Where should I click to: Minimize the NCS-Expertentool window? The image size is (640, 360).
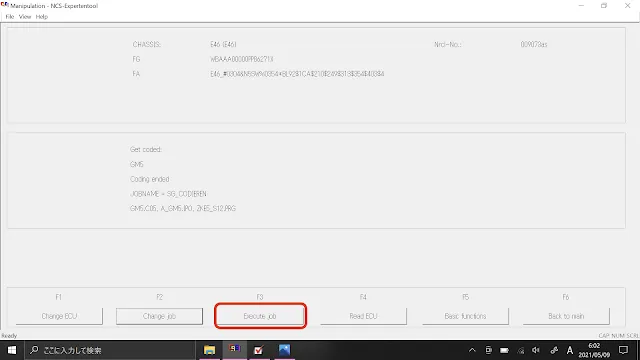click(581, 6)
